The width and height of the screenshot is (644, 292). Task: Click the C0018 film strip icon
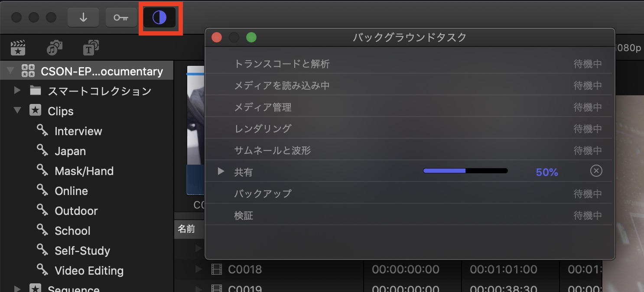point(216,269)
